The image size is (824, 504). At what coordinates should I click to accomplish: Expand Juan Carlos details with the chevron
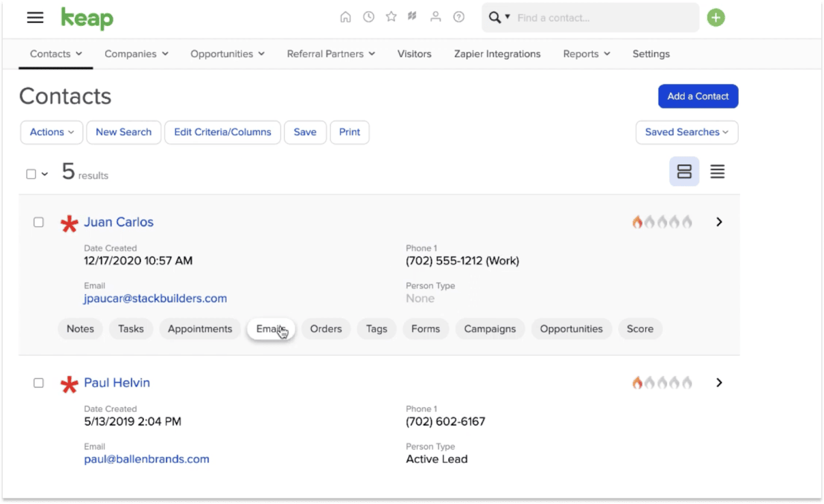720,222
